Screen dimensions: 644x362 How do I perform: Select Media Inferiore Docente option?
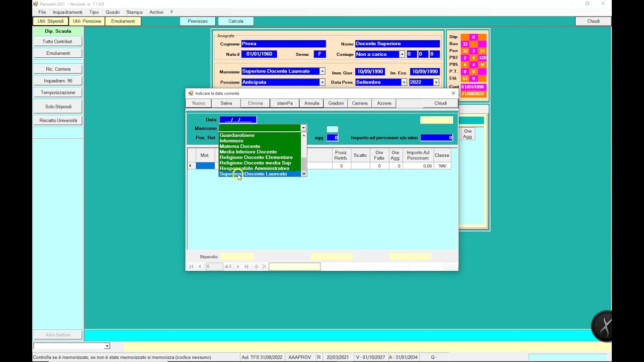pyautogui.click(x=260, y=152)
